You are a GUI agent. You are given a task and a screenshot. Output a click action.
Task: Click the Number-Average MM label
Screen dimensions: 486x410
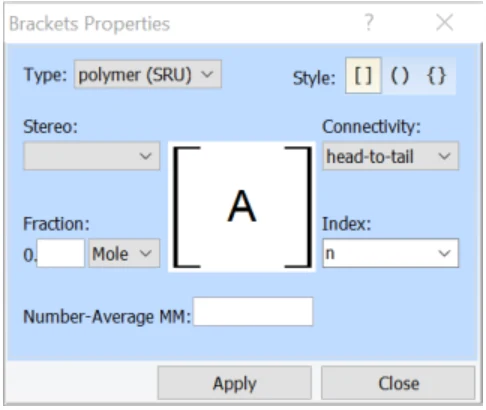pos(107,317)
